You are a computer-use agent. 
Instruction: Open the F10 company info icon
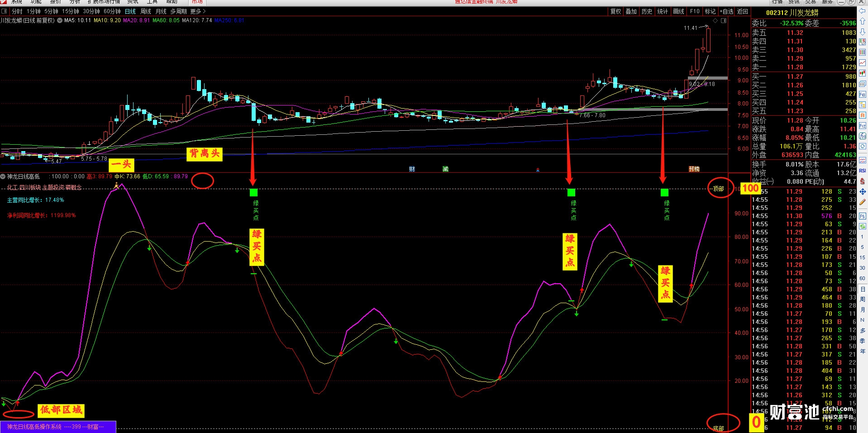863,95
